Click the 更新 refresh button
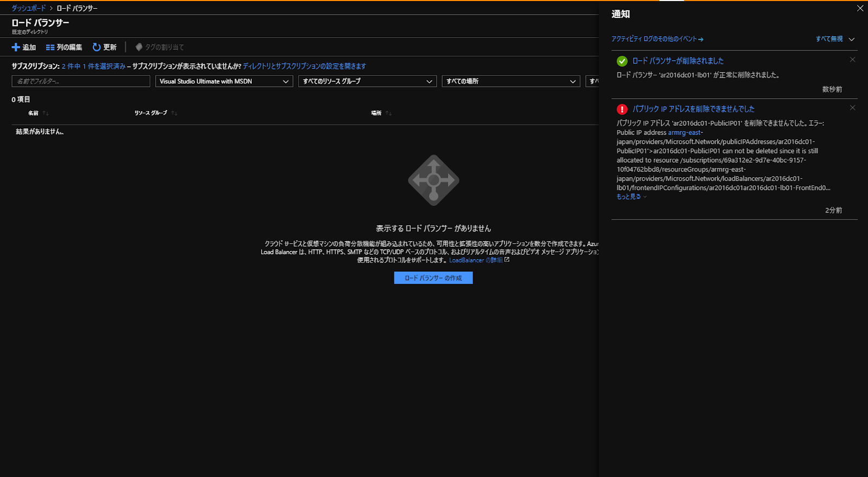The width and height of the screenshot is (868, 477). [x=105, y=47]
